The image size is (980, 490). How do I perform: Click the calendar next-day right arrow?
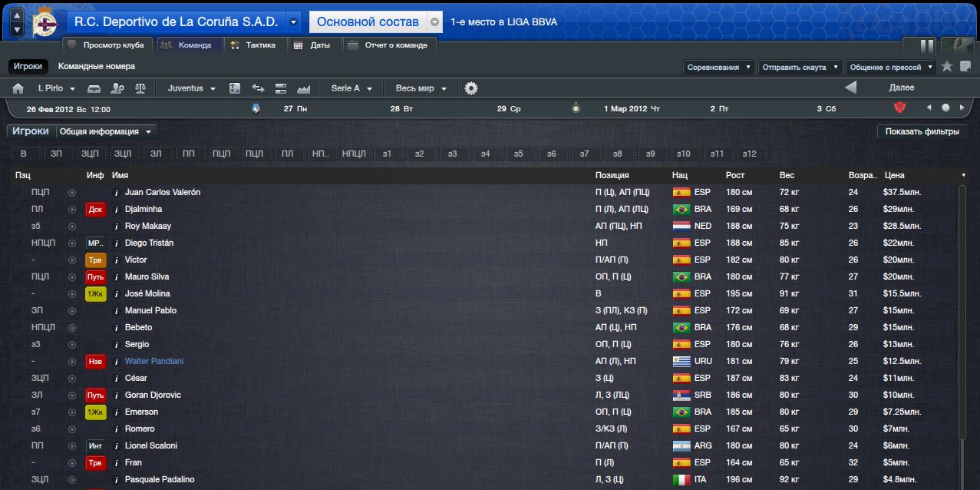pos(962,108)
